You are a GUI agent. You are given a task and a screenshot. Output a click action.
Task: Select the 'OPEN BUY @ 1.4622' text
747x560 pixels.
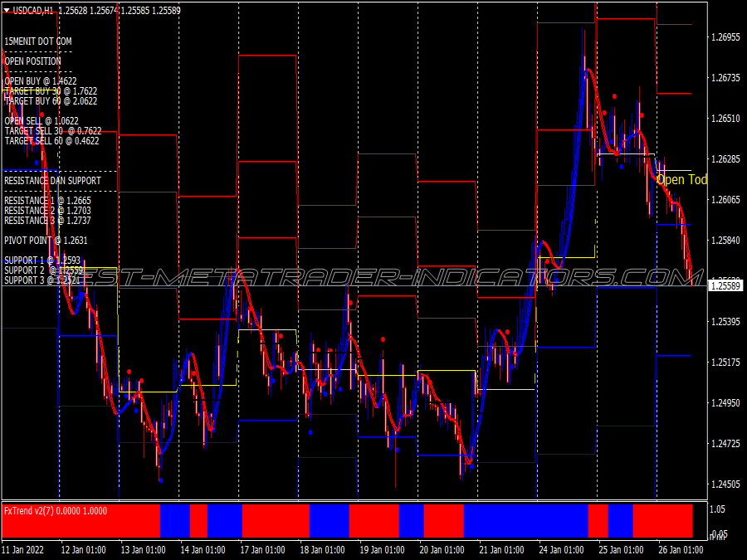click(x=41, y=81)
